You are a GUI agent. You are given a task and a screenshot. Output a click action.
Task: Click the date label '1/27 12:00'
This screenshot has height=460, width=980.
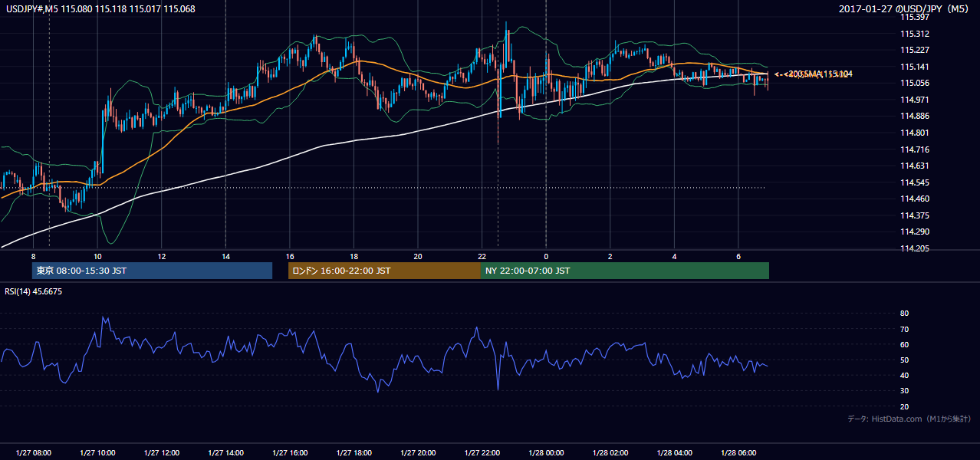(x=161, y=452)
